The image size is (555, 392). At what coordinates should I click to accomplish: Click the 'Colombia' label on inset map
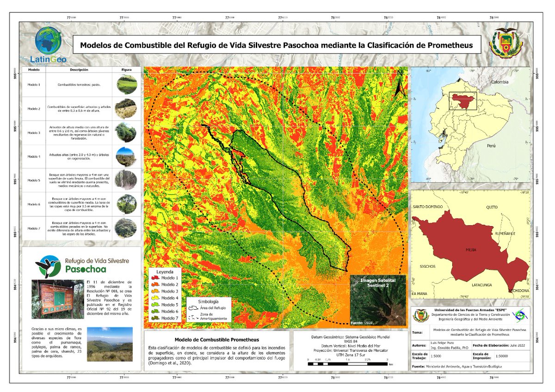(x=500, y=82)
